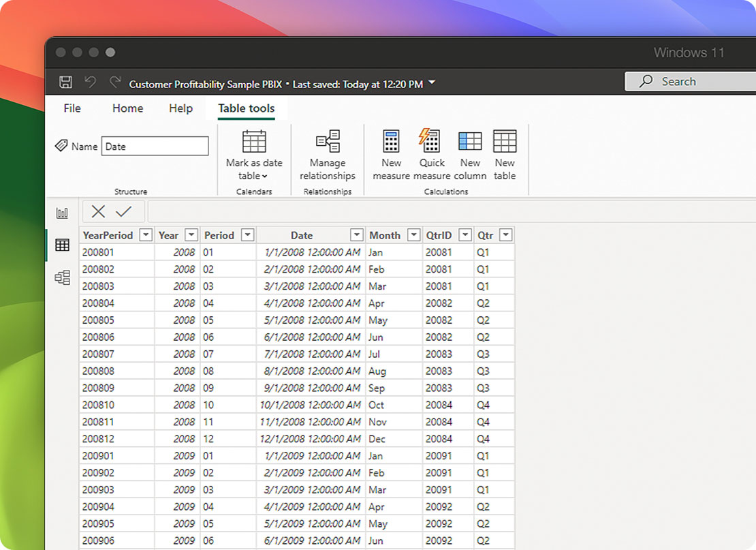The width and height of the screenshot is (756, 550).
Task: Cancel formula with the X button
Action: pyautogui.click(x=98, y=212)
